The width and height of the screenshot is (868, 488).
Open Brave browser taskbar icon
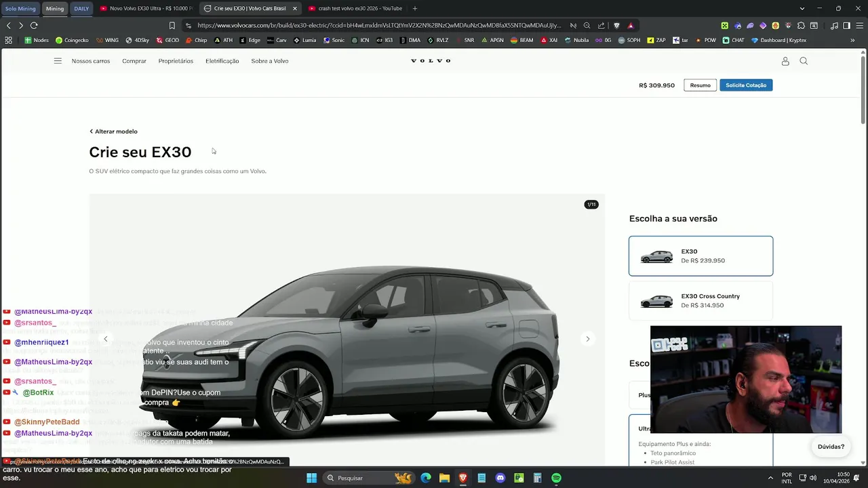click(463, 478)
